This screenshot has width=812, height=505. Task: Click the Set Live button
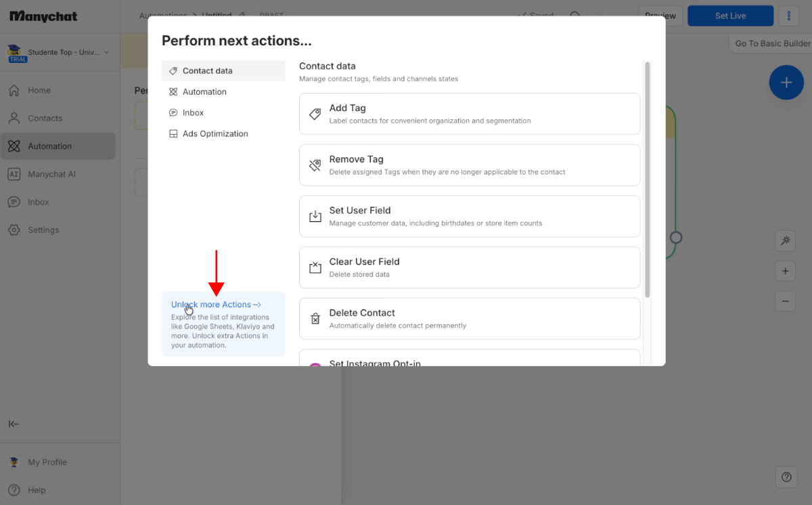730,16
